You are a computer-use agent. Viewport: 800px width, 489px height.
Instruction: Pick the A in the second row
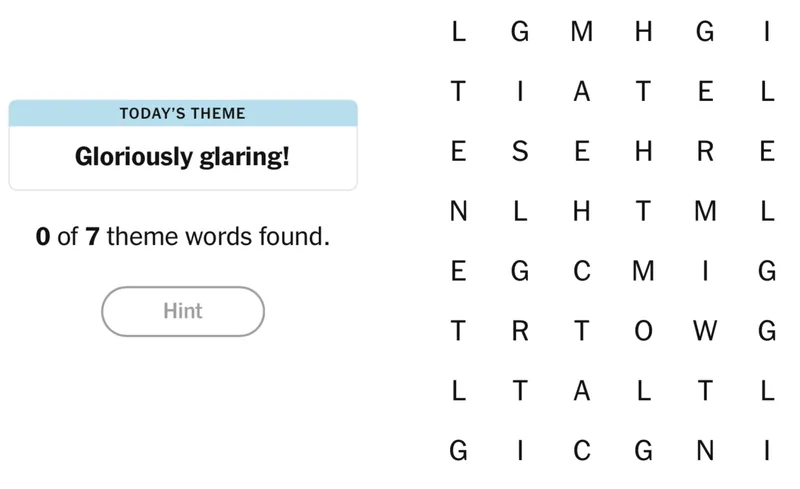[581, 92]
